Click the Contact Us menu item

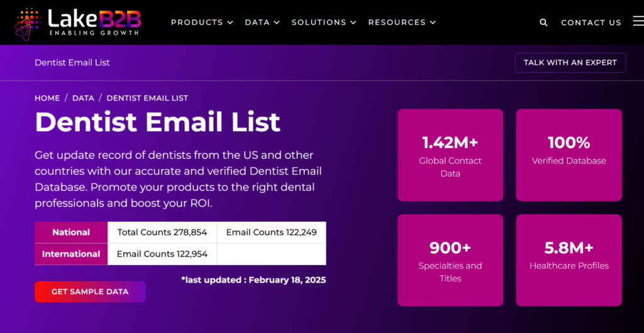click(591, 23)
